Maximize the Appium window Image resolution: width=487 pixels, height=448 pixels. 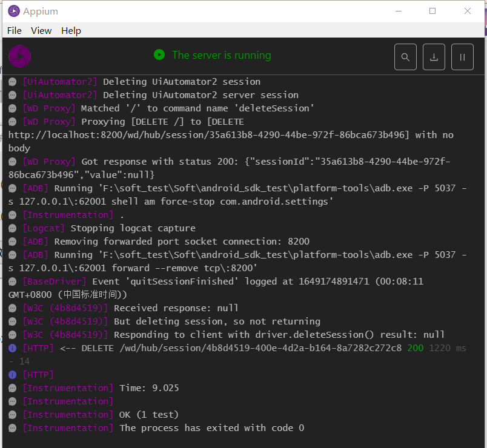(x=432, y=11)
